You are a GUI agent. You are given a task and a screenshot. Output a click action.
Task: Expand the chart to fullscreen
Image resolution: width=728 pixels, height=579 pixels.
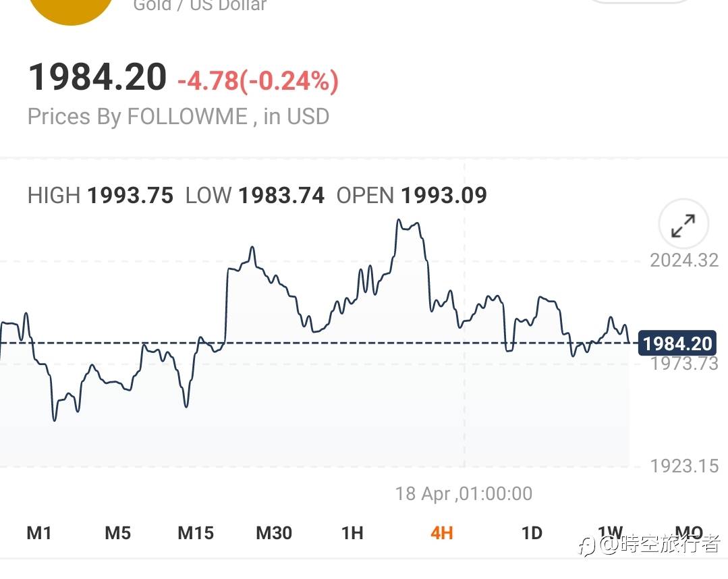683,225
